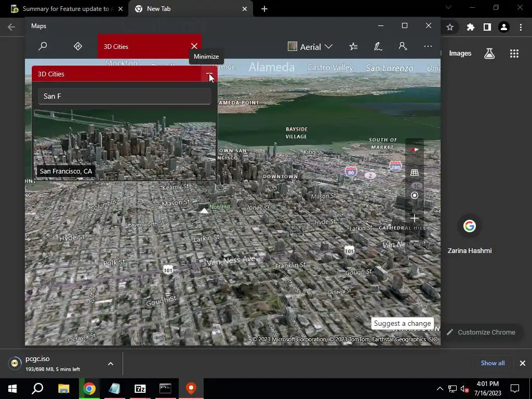Click the muted volume tray icon
532x399 pixels.
point(465,389)
